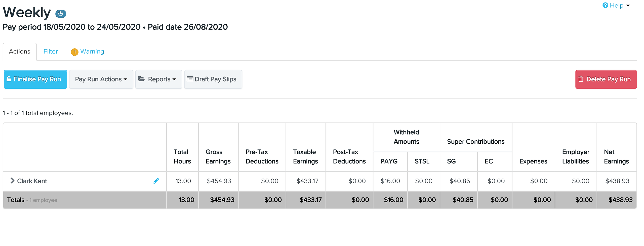Select the Actions tab

pos(20,52)
